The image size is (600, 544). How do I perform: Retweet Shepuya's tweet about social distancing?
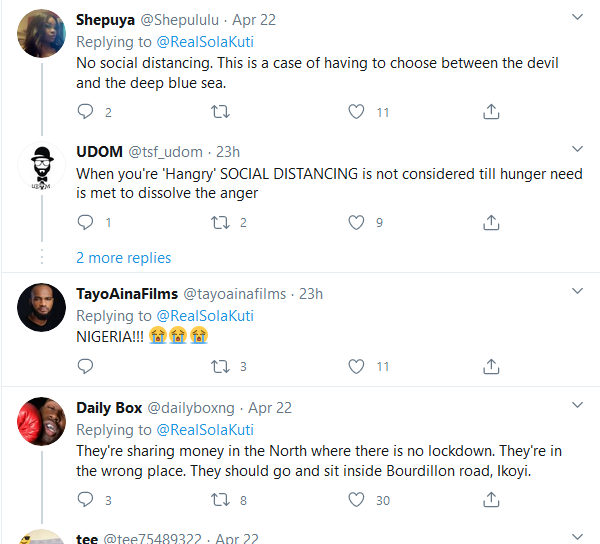[219, 113]
